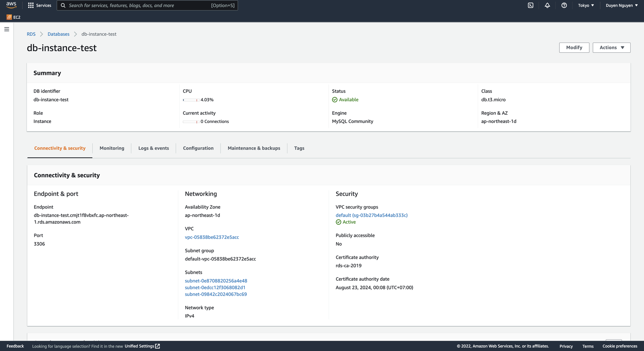Expand the hamburger side navigation menu
This screenshot has height=351, width=644.
point(7,29)
